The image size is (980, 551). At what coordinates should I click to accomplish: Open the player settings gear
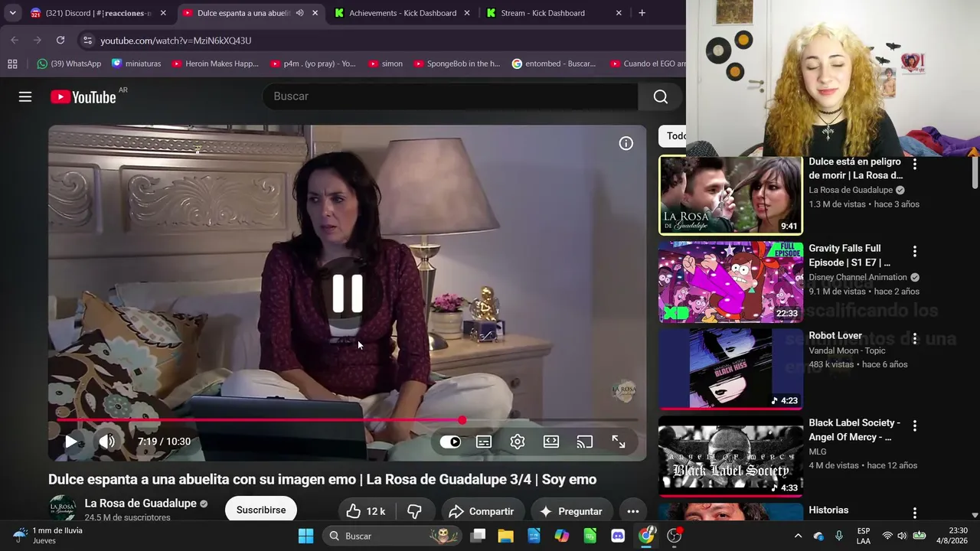(x=518, y=442)
